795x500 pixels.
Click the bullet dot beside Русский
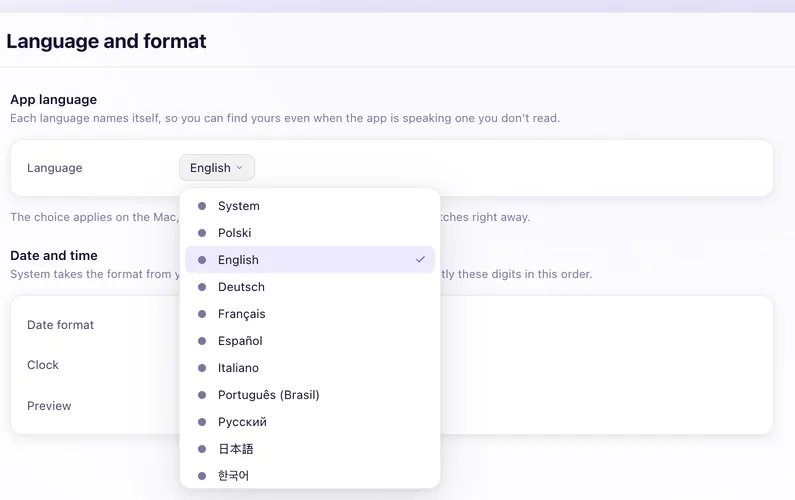click(202, 422)
